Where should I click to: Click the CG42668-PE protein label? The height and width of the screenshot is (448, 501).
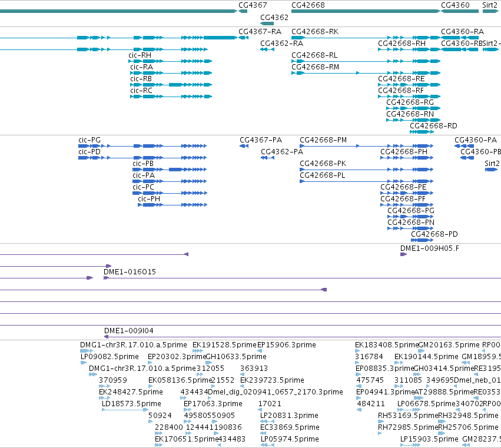403,187
